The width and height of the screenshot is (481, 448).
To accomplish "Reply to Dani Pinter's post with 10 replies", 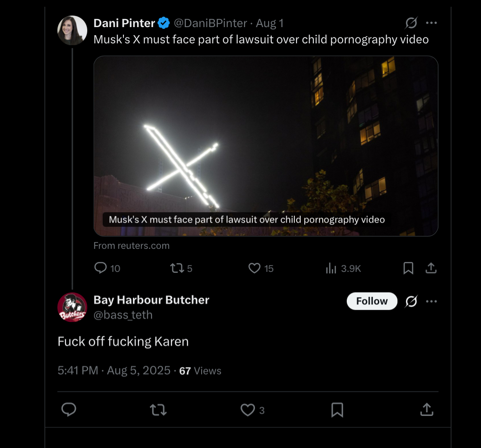I will 107,268.
